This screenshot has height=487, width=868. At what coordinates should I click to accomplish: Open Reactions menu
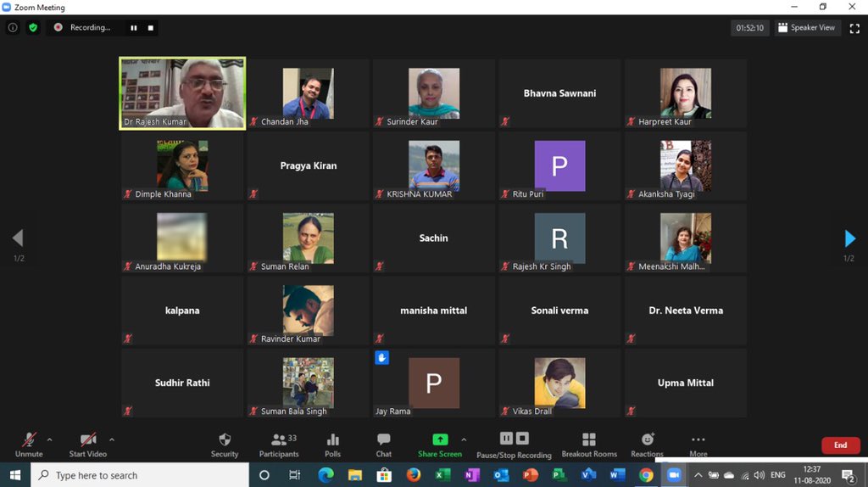point(647,445)
